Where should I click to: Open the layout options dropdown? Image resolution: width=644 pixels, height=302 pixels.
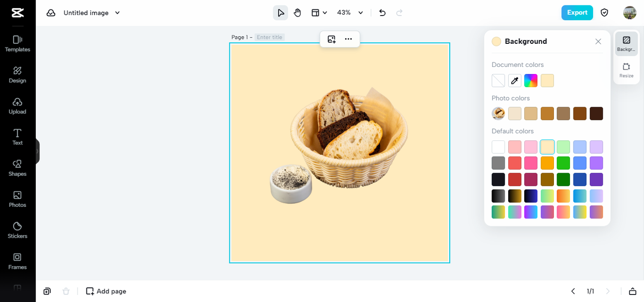pyautogui.click(x=319, y=13)
